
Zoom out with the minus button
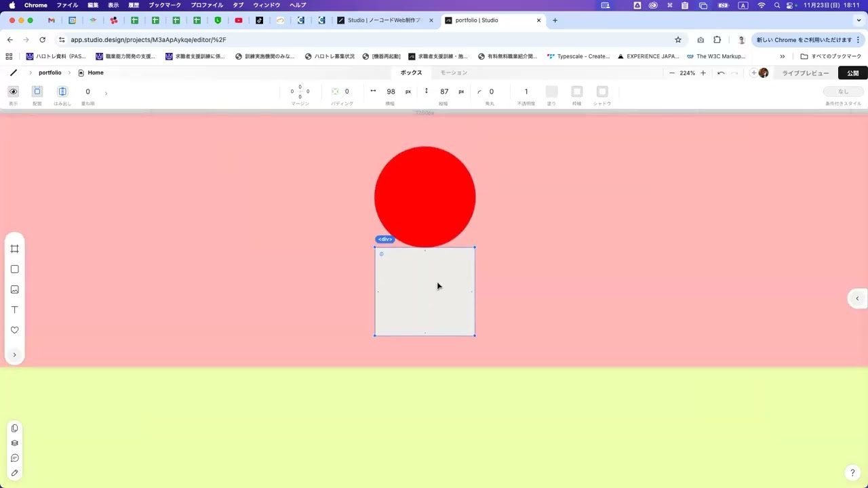672,73
